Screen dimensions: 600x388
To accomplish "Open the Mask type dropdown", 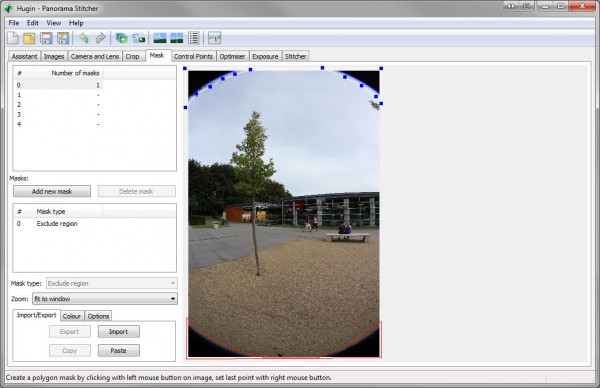I will (x=112, y=283).
